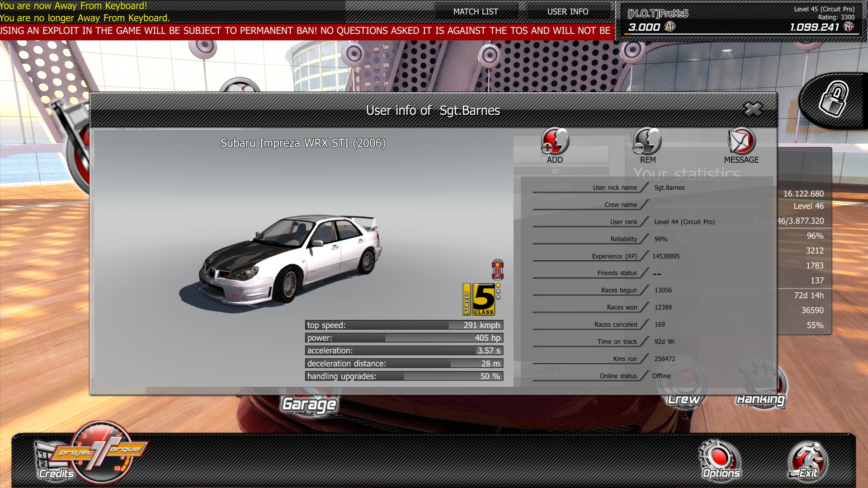Viewport: 868px width, 488px height.
Task: Click the 16.122.680 statistic behind dialog
Action: (x=803, y=194)
